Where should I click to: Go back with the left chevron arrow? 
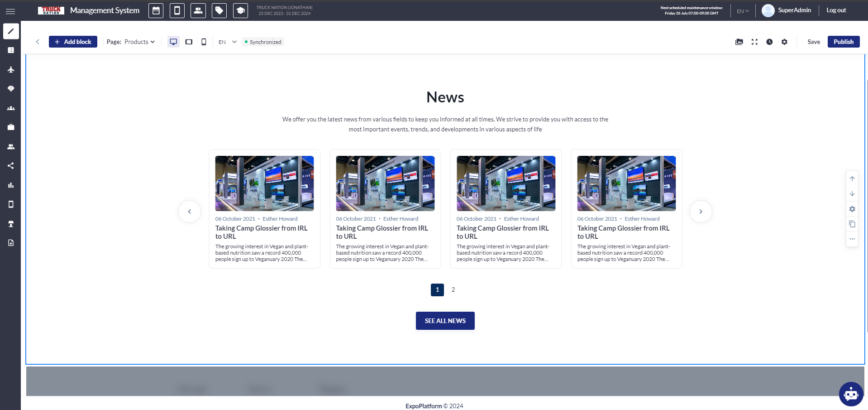point(38,42)
